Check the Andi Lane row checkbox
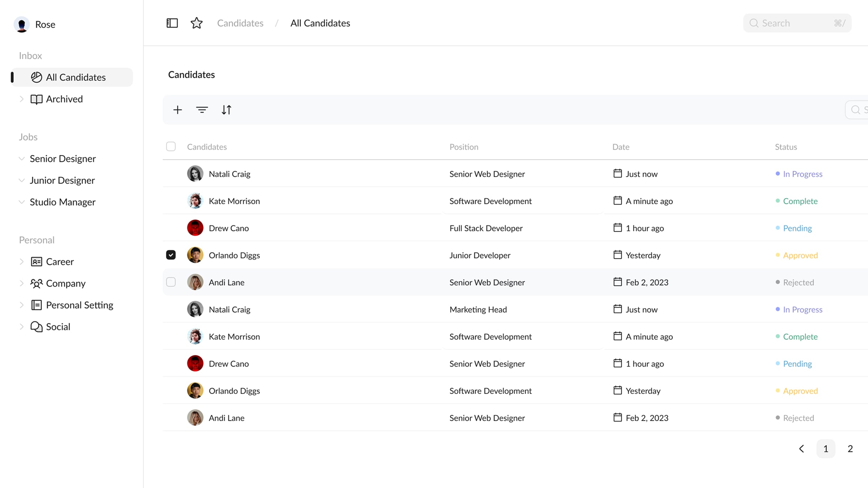Viewport: 868px width, 488px height. tap(171, 282)
